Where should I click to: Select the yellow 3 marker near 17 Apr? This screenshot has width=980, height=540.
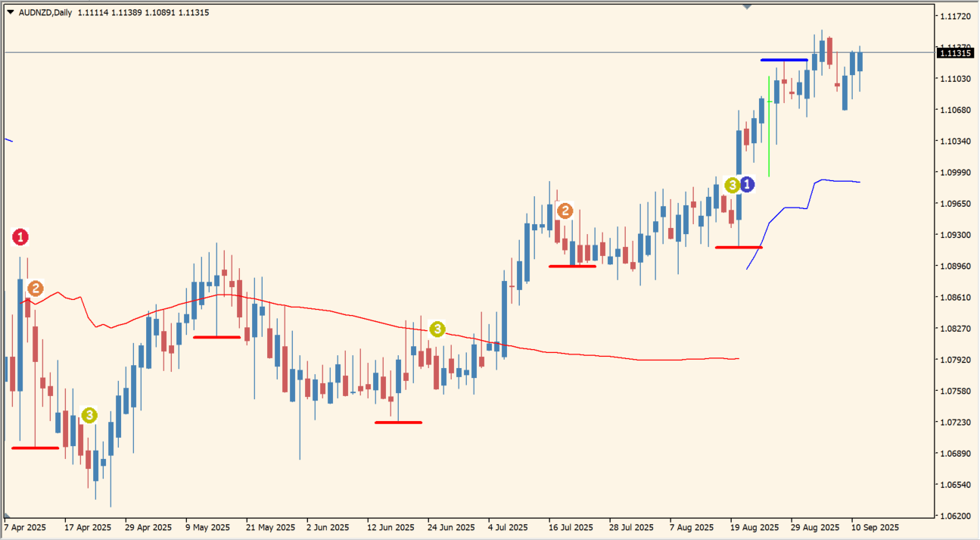click(x=89, y=415)
